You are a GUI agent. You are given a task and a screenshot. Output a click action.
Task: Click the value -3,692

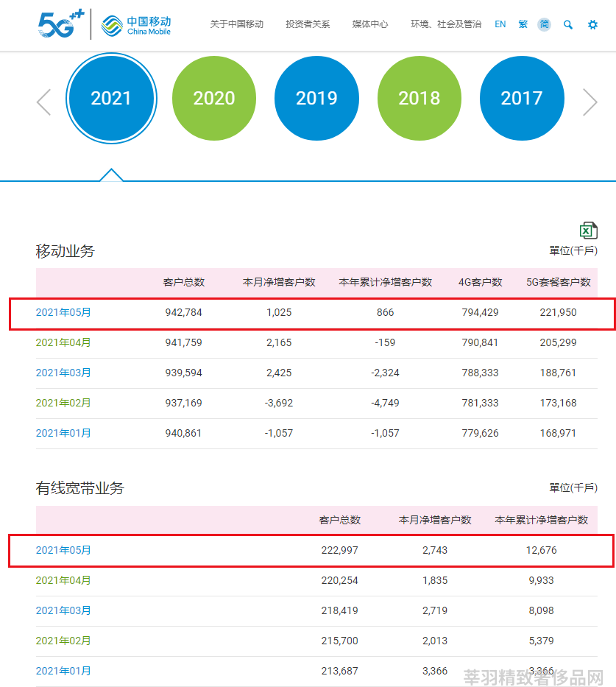point(279,403)
